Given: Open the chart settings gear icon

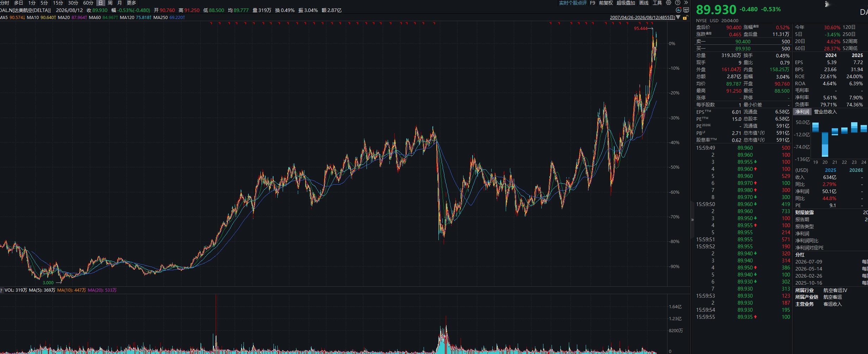Looking at the screenshot, I should [x=669, y=3].
